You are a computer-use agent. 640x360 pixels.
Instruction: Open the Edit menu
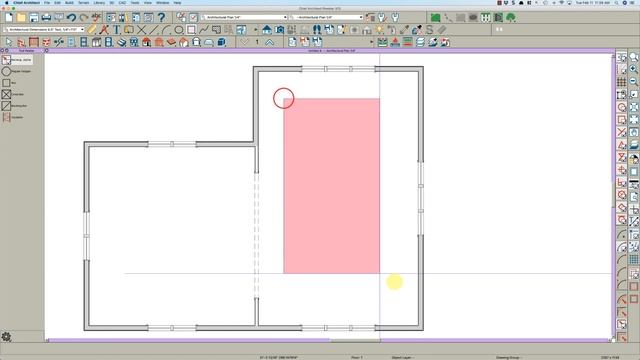pyautogui.click(x=58, y=3)
